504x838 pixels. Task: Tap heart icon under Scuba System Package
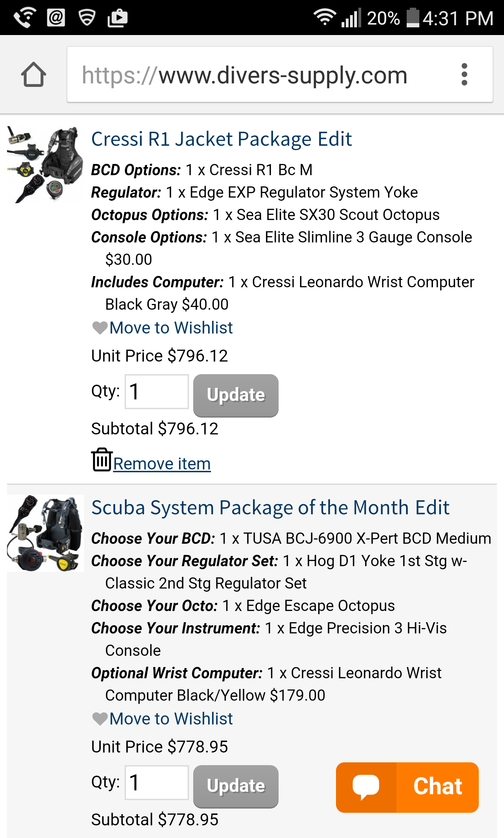(100, 719)
